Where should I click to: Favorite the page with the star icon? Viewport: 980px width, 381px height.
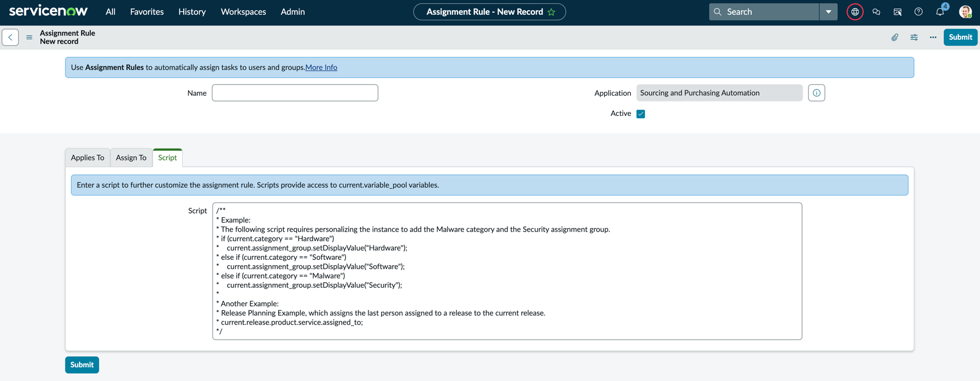click(x=552, y=12)
